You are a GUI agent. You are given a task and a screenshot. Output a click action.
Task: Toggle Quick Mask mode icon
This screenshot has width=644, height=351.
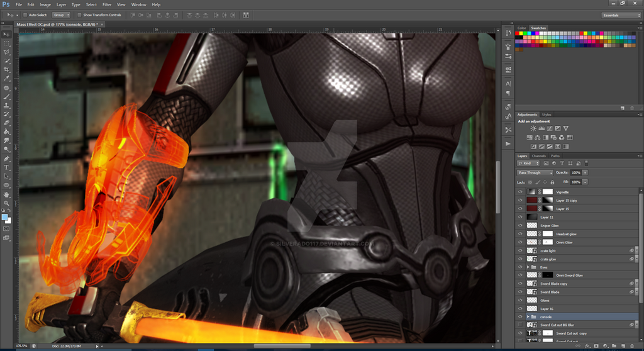click(6, 229)
